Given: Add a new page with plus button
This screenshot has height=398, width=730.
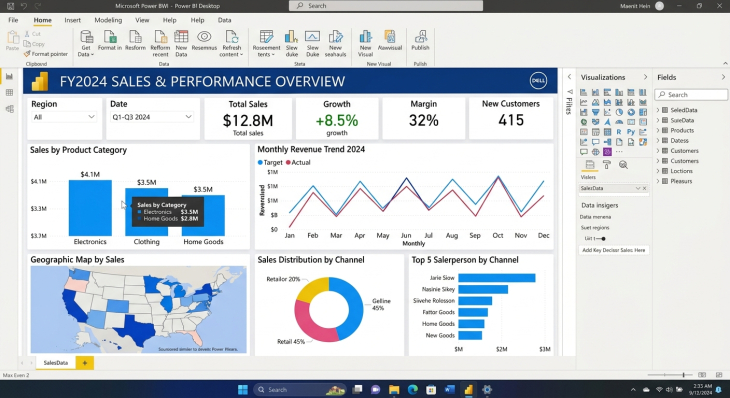Looking at the screenshot, I should pos(85,363).
